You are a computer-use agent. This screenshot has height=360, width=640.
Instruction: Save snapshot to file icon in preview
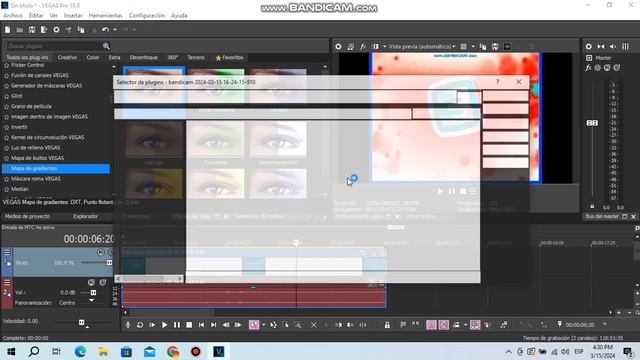495,47
